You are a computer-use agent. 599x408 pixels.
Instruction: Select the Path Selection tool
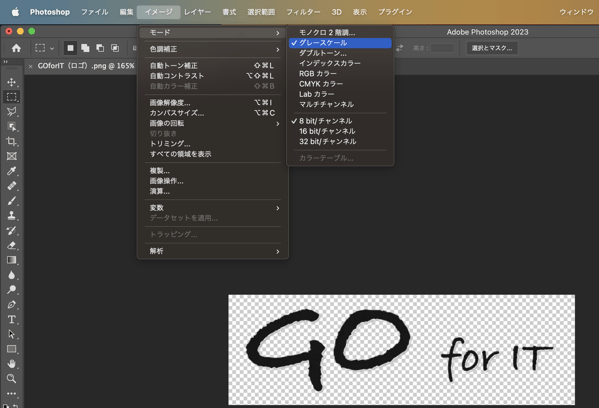tap(11, 334)
